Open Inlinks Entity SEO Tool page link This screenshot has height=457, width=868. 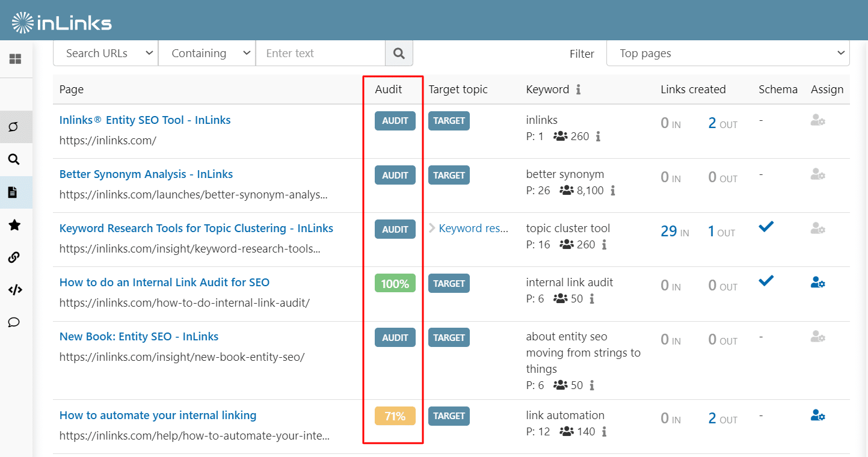coord(145,120)
